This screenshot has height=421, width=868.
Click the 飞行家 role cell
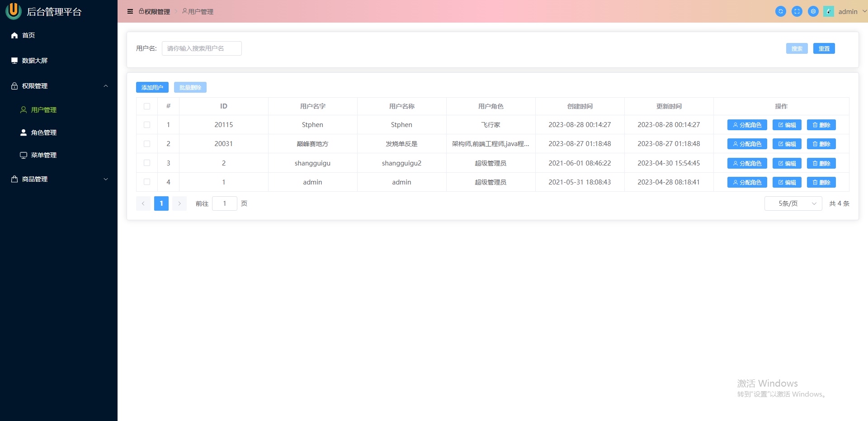[491, 125]
